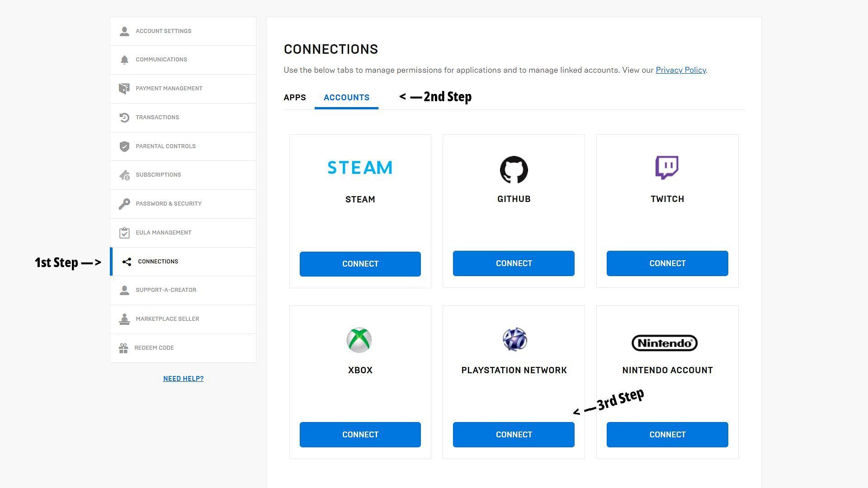
Task: Select the APPS tab
Action: [x=294, y=97]
